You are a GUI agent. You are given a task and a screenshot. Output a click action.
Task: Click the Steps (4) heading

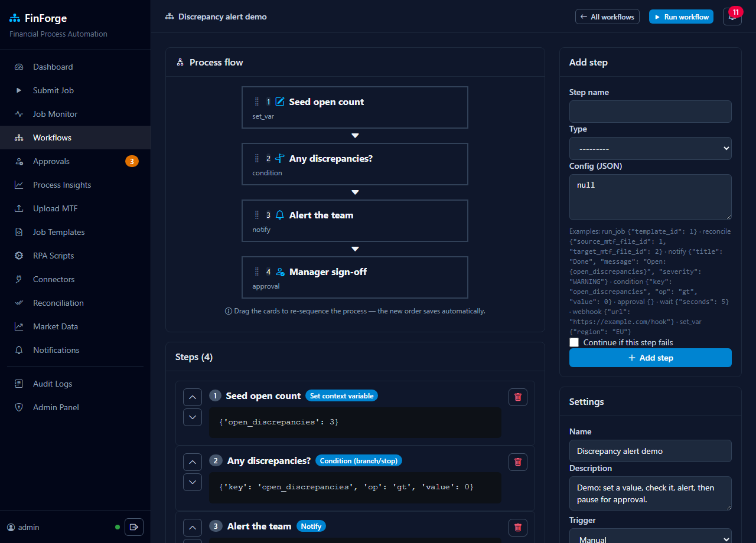click(x=194, y=357)
